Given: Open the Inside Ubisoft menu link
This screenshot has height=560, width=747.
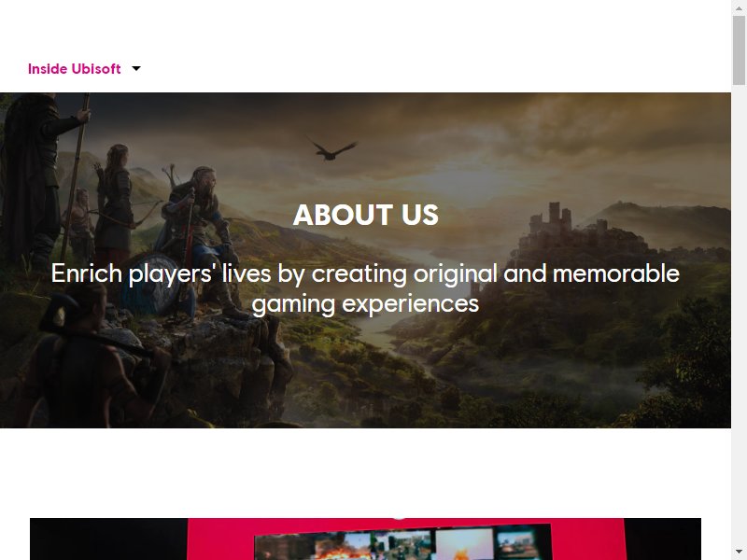Looking at the screenshot, I should (75, 69).
